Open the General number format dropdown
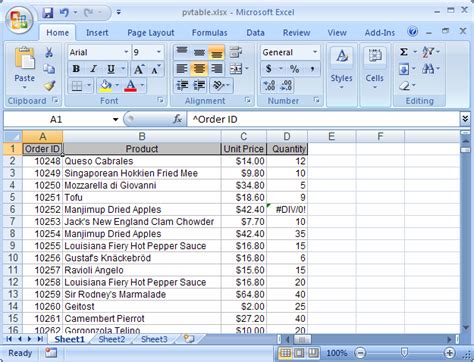The image size is (474, 362). pyautogui.click(x=315, y=52)
